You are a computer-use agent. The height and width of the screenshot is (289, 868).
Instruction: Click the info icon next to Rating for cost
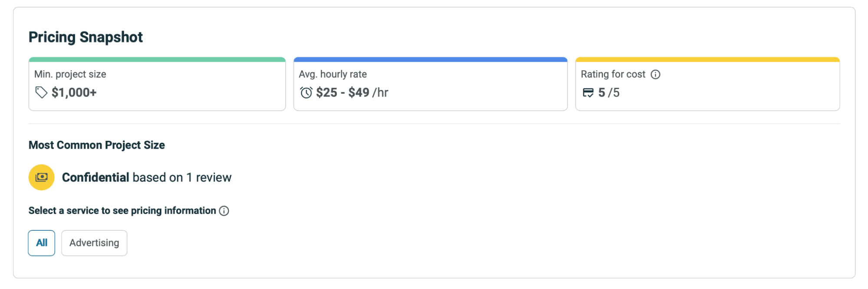pyautogui.click(x=656, y=74)
